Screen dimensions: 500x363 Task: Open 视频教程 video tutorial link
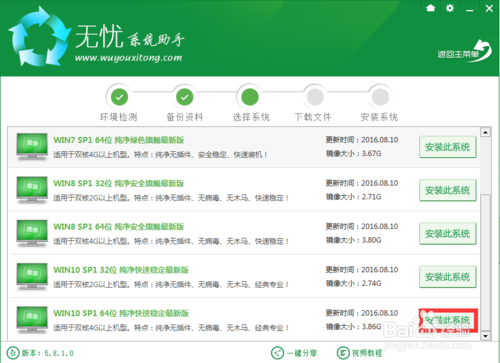coord(367,353)
